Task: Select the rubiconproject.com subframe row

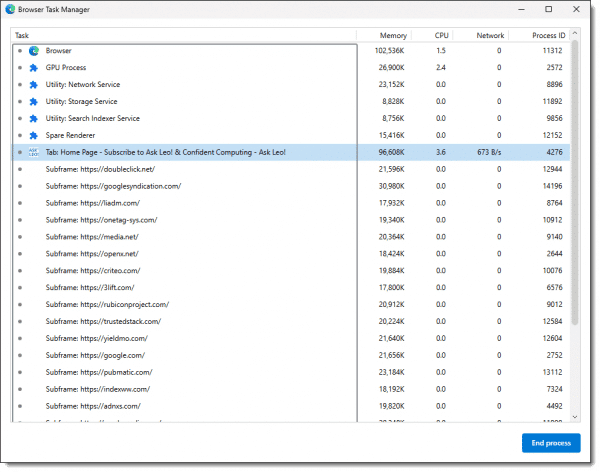Action: coord(291,305)
